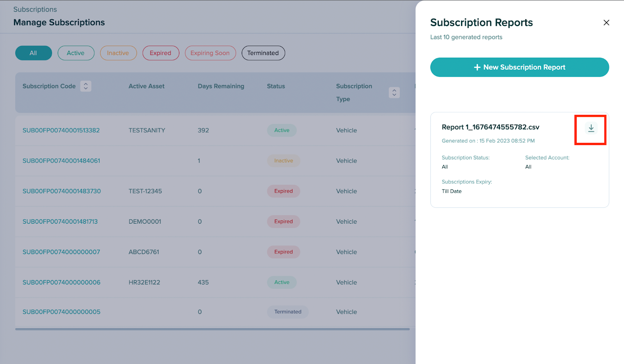This screenshot has width=624, height=364.
Task: Open subscription SUB00FP00740001513382
Action: [x=61, y=131]
